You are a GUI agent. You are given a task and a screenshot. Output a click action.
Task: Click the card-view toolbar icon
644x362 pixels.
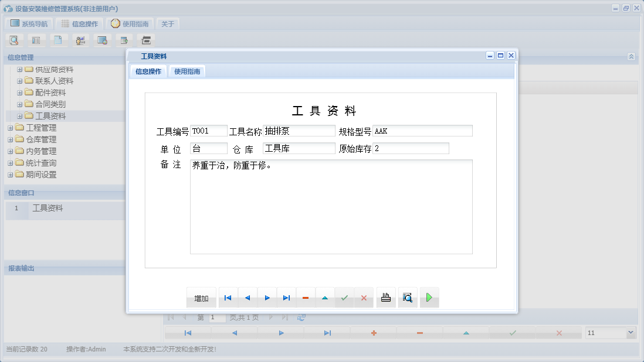(36, 40)
